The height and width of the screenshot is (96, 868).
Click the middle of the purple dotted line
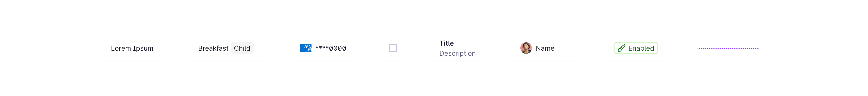(x=728, y=48)
